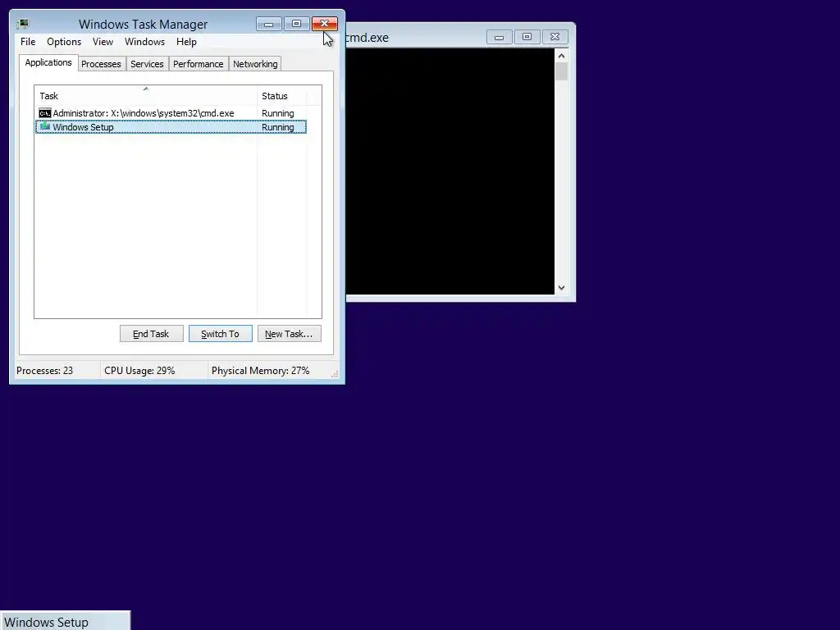
Task: Minimize the cmd.exe window
Action: [500, 37]
